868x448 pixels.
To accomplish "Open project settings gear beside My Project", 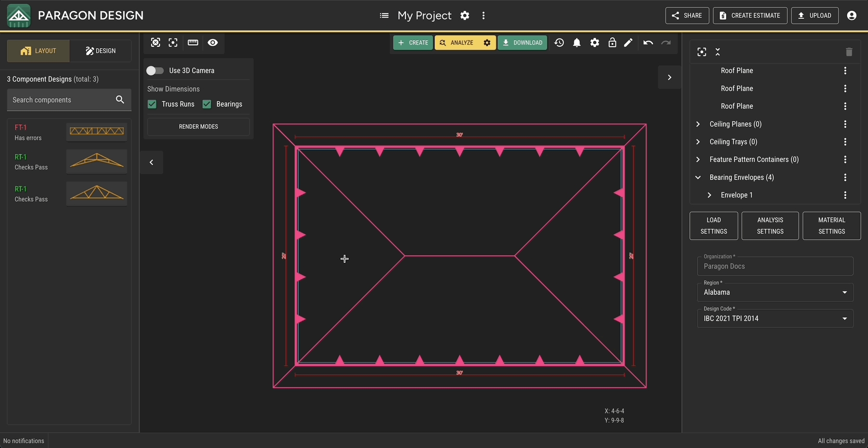I will click(465, 16).
